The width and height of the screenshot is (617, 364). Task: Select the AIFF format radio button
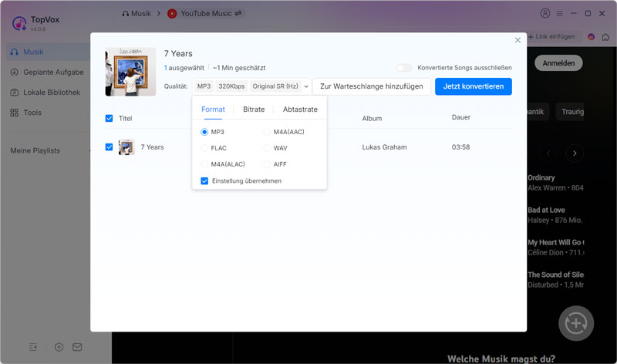[267, 164]
